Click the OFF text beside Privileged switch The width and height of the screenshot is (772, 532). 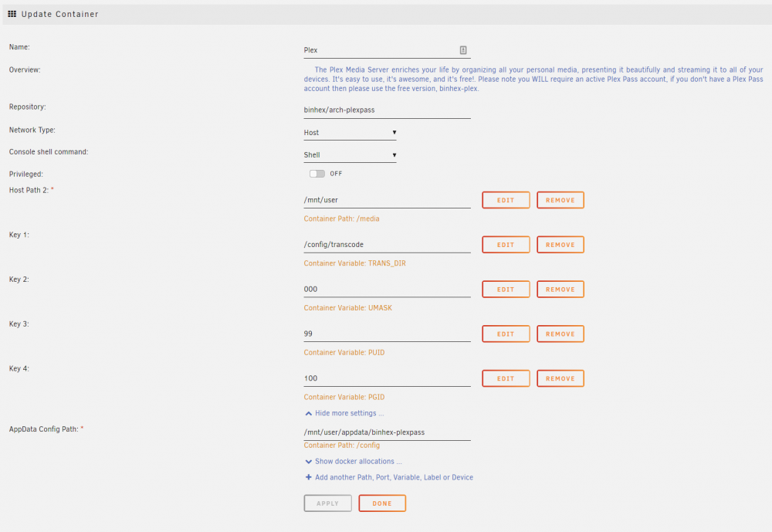coord(336,174)
